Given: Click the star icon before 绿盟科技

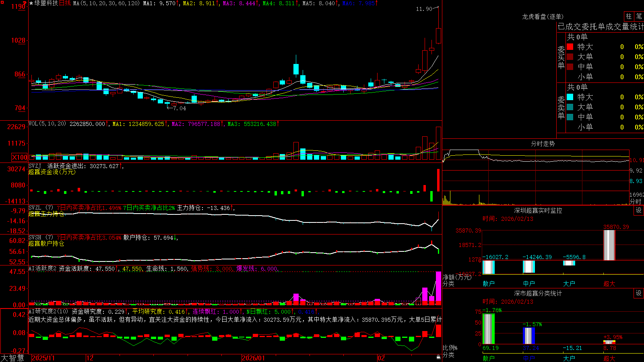Looking at the screenshot, I should coord(31,3).
